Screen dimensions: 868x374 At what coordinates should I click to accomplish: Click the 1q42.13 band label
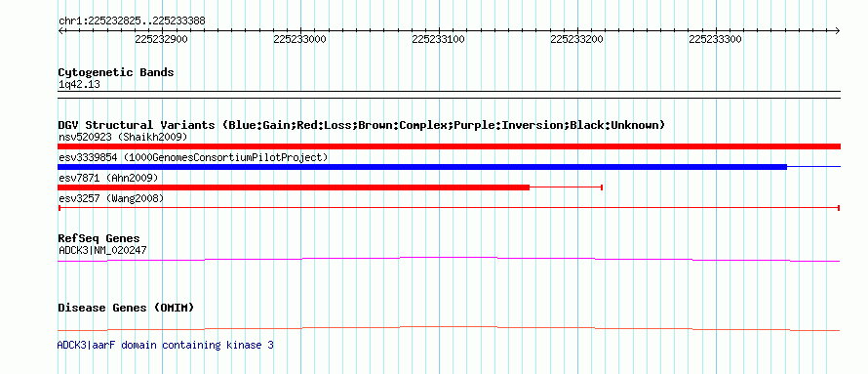point(79,85)
